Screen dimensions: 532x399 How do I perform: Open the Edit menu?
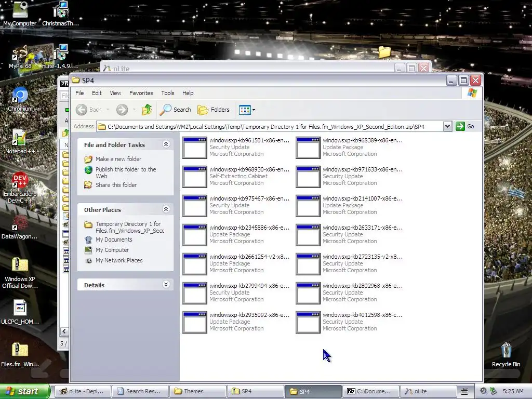97,93
